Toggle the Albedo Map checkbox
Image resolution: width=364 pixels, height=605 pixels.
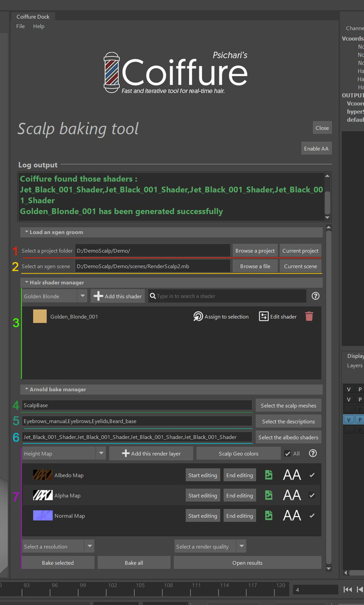coord(312,475)
